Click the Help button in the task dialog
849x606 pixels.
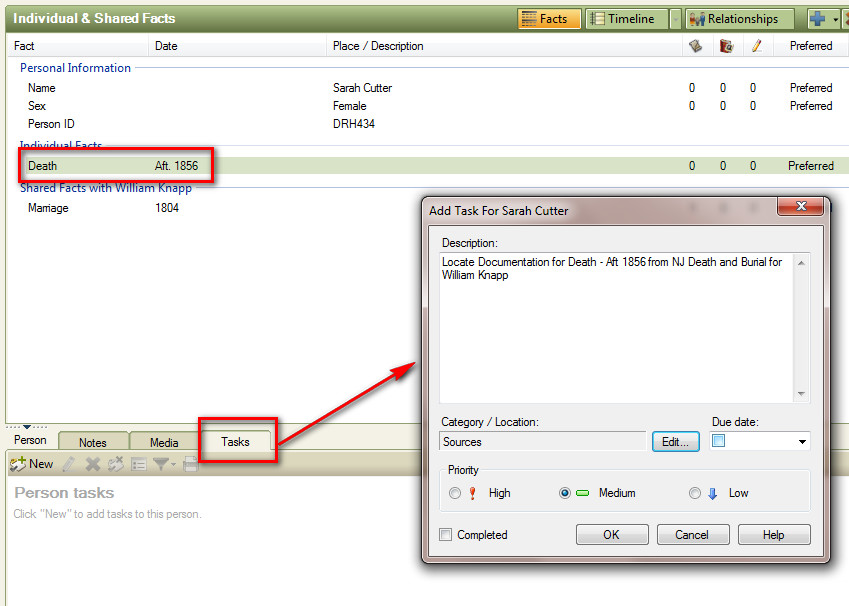tap(774, 534)
